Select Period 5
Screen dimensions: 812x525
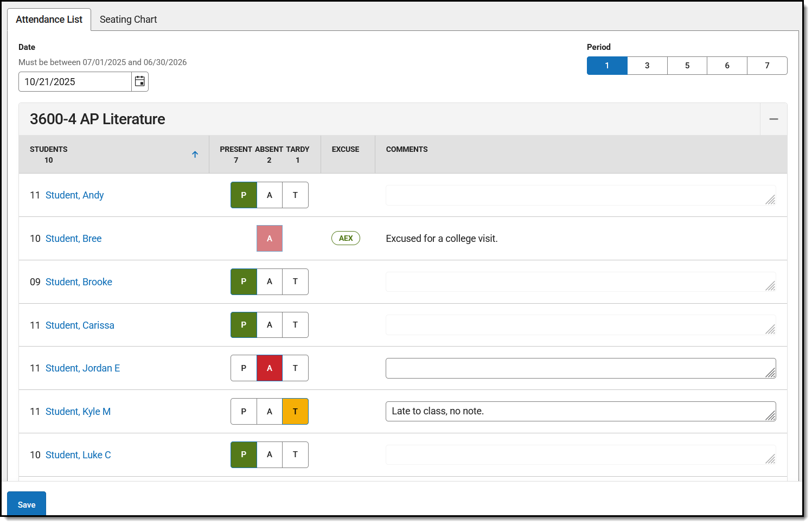pyautogui.click(x=687, y=65)
